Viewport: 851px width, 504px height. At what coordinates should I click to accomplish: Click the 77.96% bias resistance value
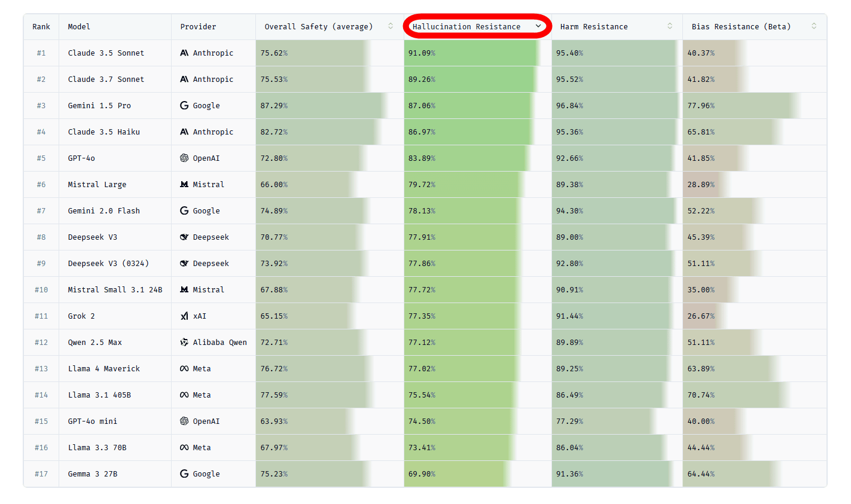click(701, 106)
